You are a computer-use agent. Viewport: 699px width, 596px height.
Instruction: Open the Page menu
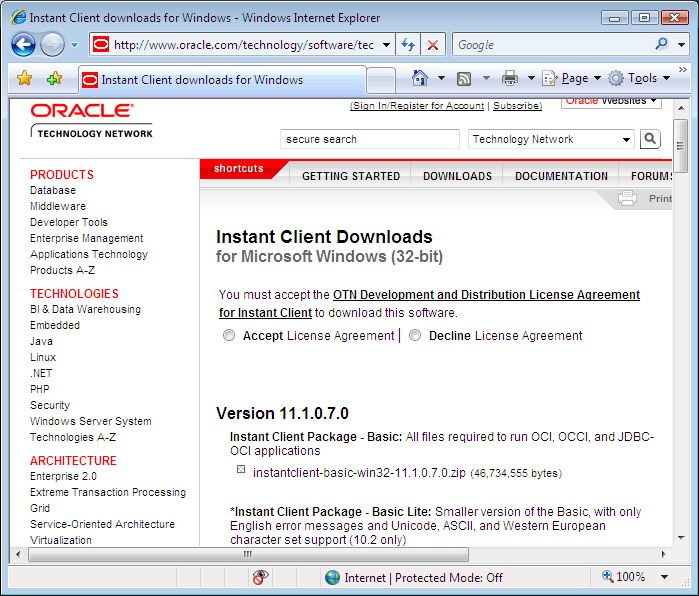(x=572, y=78)
